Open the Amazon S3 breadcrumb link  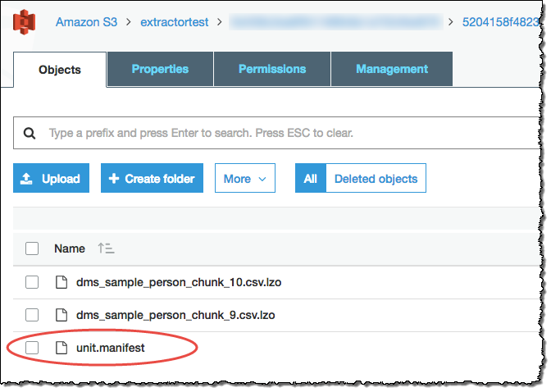[x=88, y=21]
